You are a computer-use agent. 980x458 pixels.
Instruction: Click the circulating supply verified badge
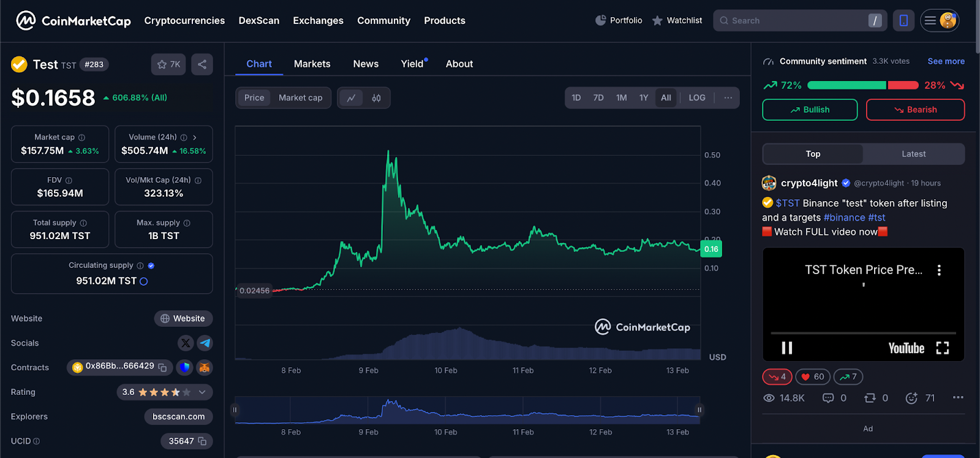[x=151, y=265]
